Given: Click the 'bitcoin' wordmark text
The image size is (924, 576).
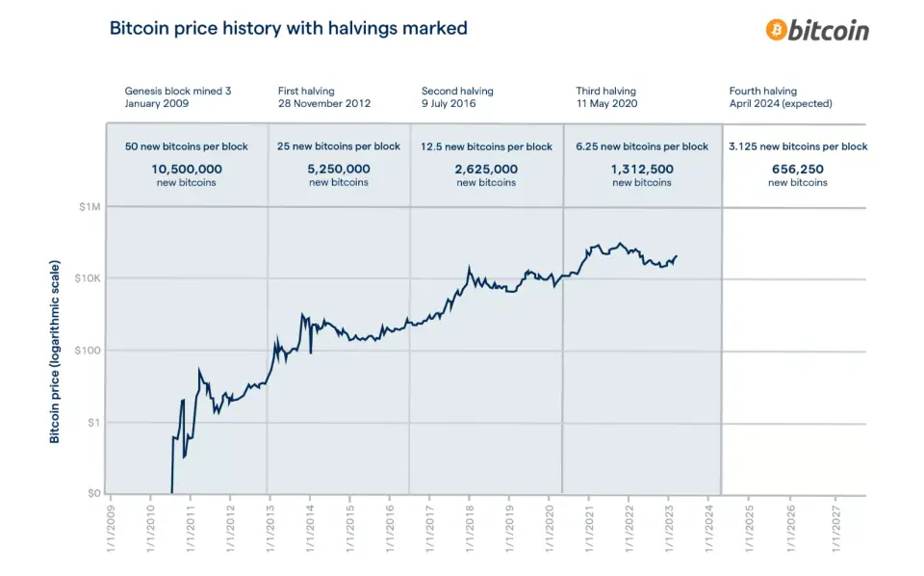Looking at the screenshot, I should coord(829,31).
